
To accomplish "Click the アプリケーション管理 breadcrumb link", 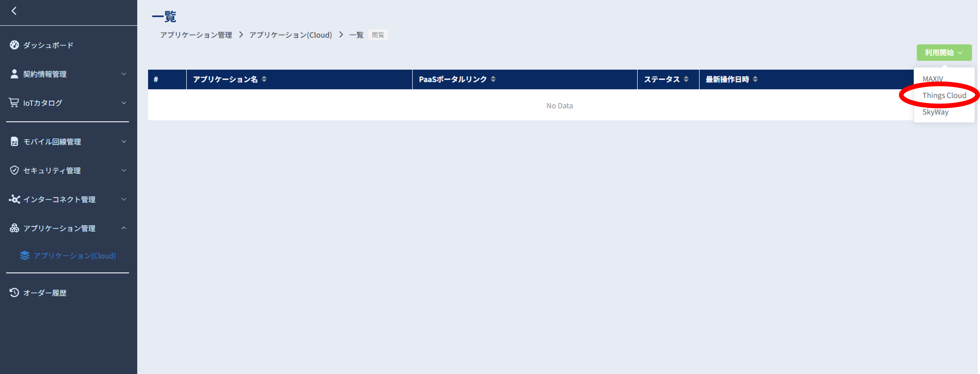I will coord(196,35).
